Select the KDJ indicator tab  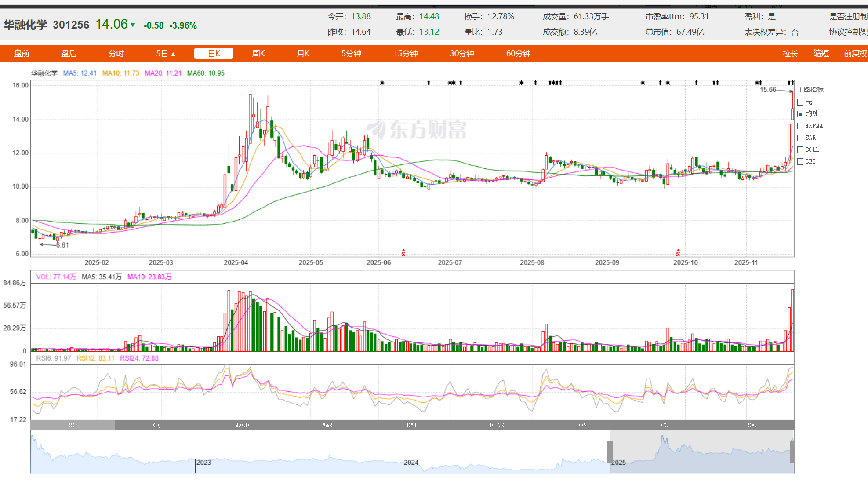pyautogui.click(x=157, y=425)
